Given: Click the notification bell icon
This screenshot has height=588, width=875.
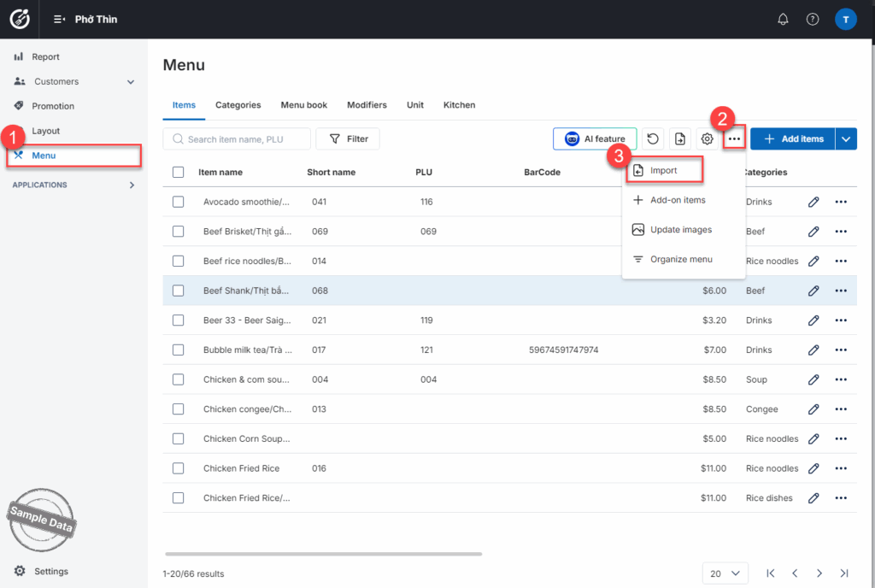Looking at the screenshot, I should coord(783,20).
